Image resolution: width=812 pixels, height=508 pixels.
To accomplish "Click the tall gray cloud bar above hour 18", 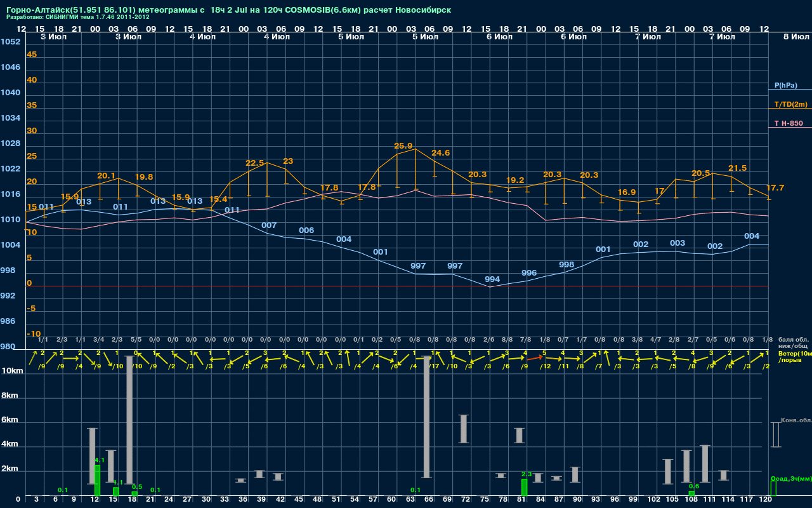I will click(x=129, y=420).
